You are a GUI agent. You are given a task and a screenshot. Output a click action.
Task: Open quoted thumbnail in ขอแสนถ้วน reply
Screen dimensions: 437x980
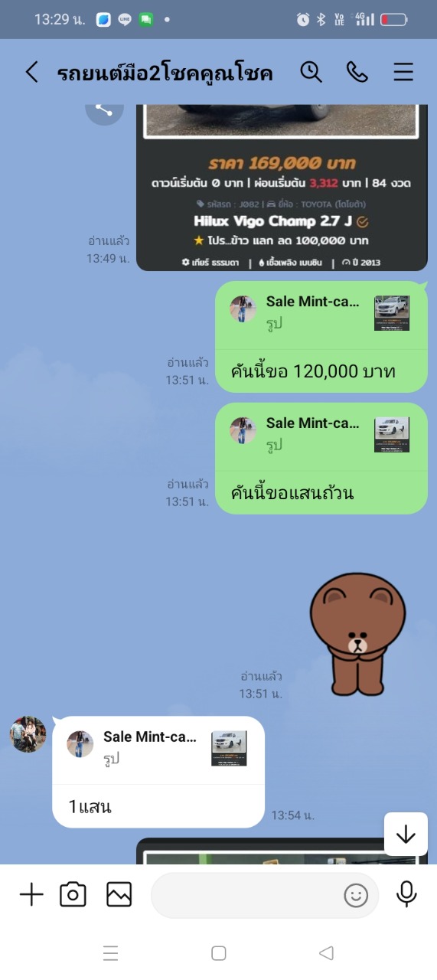392,435
